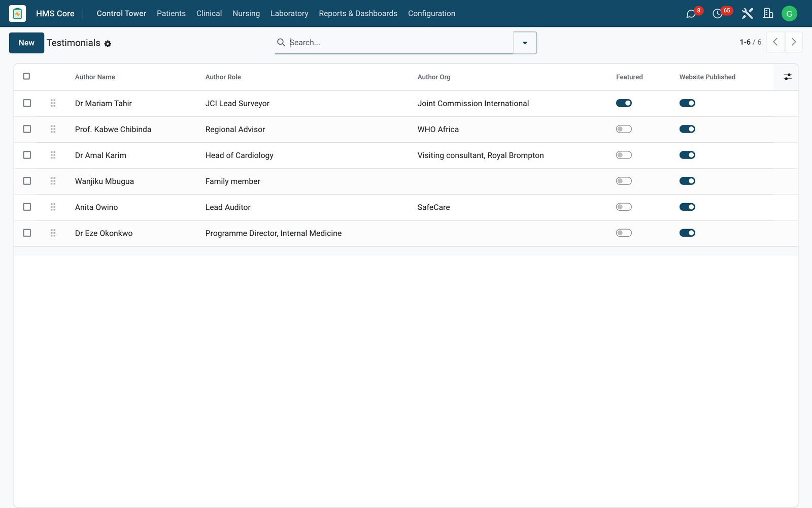Open the Reports & Dashboards menu
Viewport: 812px width, 508px height.
[x=358, y=14]
